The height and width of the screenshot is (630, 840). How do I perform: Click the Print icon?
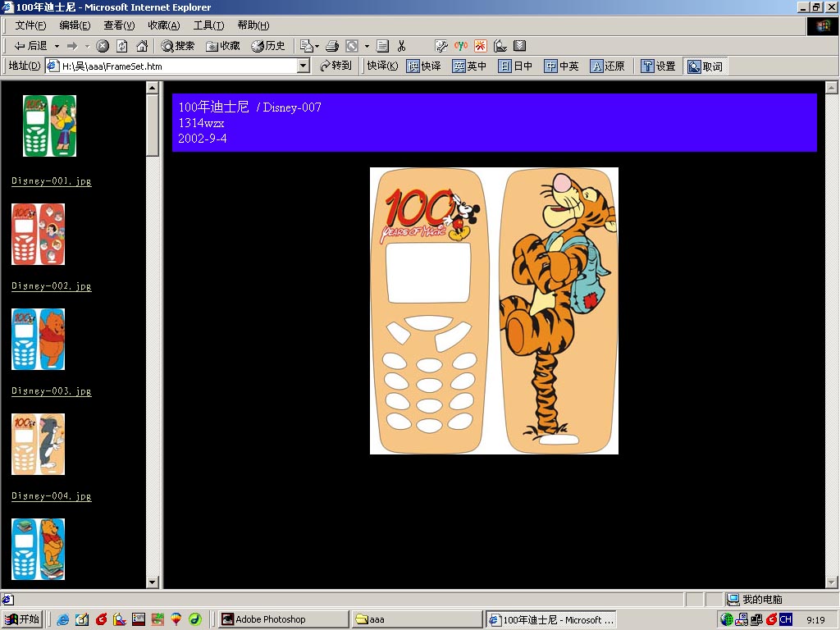click(332, 46)
